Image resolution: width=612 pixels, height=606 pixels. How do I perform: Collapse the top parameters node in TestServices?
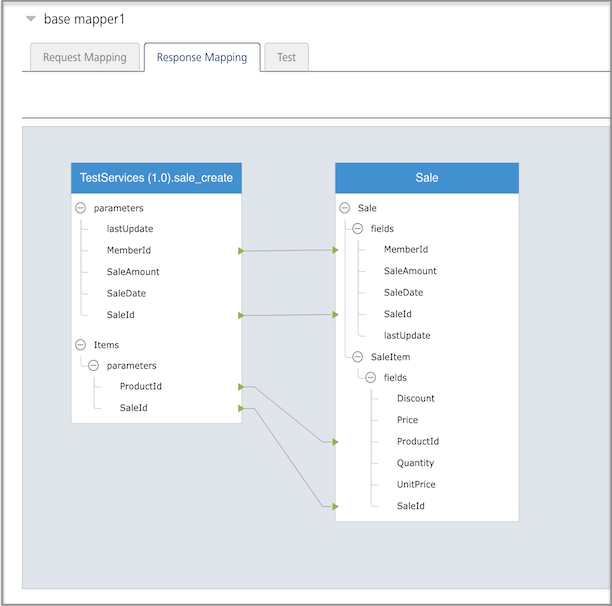(80, 208)
